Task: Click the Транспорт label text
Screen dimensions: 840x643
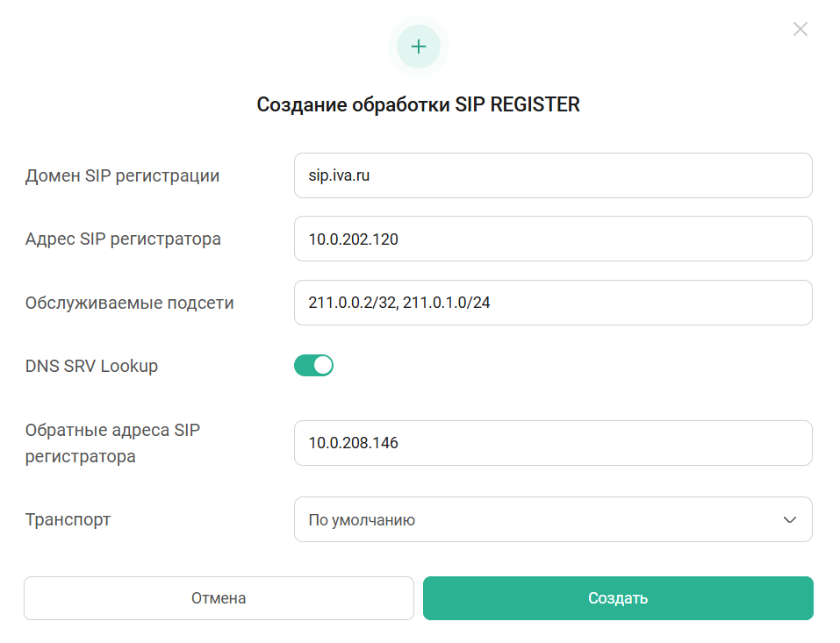Action: click(x=68, y=519)
